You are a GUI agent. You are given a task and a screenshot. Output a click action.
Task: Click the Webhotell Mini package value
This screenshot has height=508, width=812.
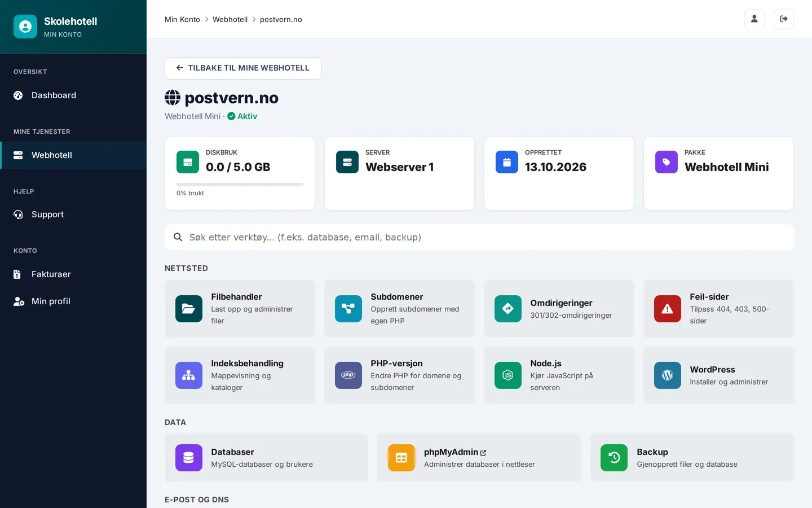tap(726, 167)
